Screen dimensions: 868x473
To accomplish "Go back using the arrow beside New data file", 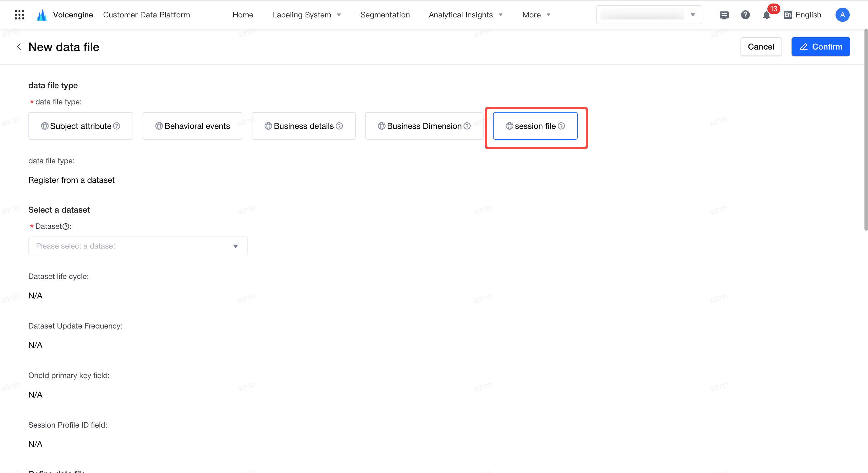I will (x=19, y=47).
